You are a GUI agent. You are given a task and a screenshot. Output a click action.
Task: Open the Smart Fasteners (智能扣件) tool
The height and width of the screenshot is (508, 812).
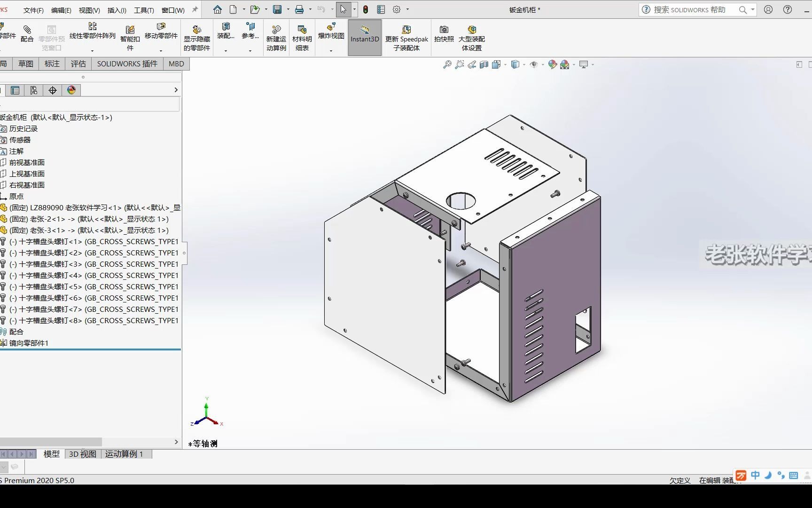point(130,37)
